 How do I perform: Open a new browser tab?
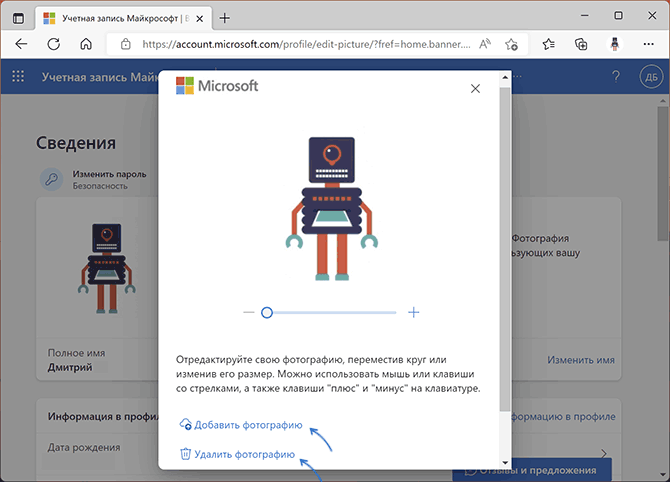click(225, 18)
